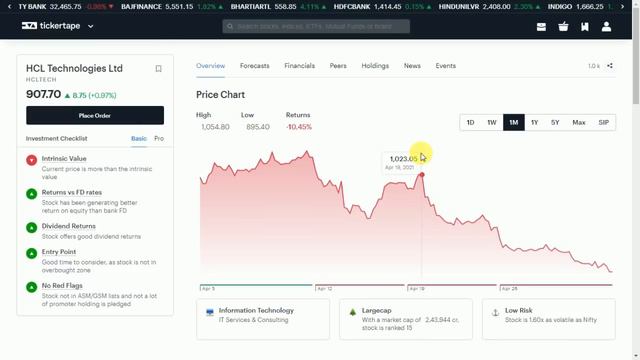Set chart range to Max
This screenshot has width=640, height=360.
[579, 122]
